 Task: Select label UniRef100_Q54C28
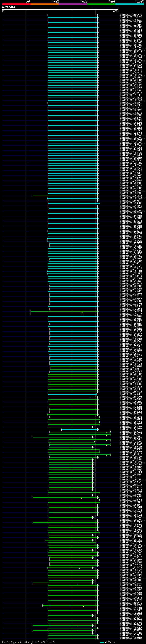131,557
